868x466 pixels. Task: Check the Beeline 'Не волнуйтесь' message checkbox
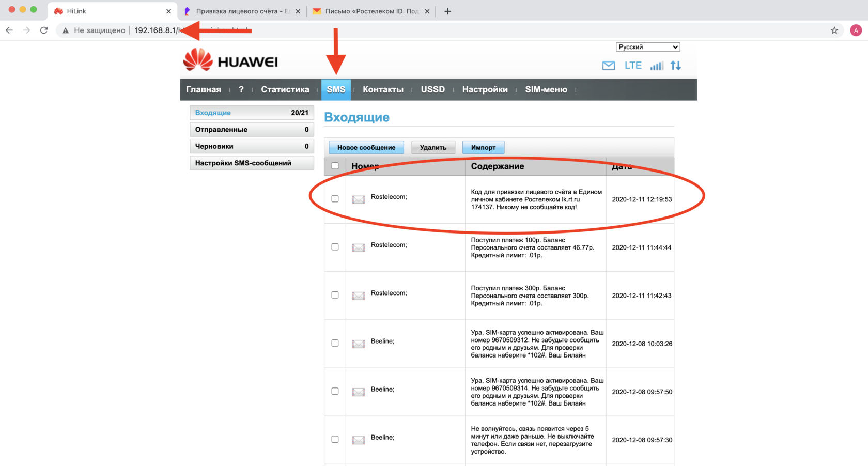pyautogui.click(x=335, y=439)
